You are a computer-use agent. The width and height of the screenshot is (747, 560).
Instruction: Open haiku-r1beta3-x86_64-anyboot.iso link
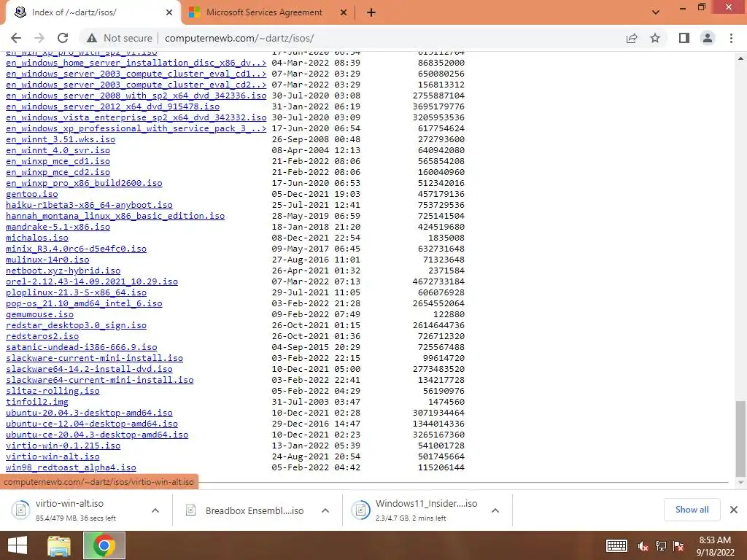tap(89, 205)
